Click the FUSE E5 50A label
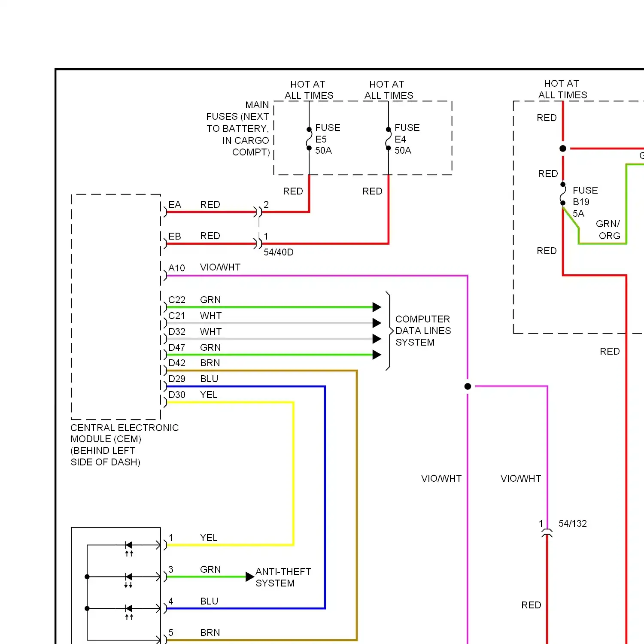This screenshot has width=644, height=644. 328,139
